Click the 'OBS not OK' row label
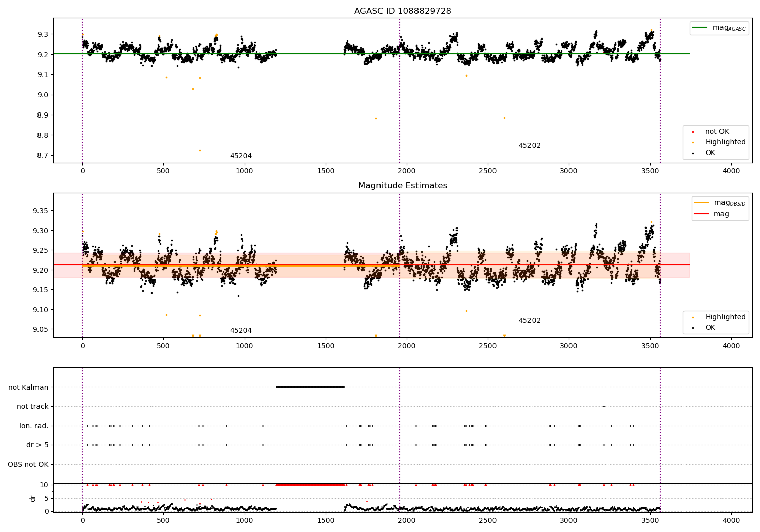The height and width of the screenshot is (532, 760). [28, 464]
